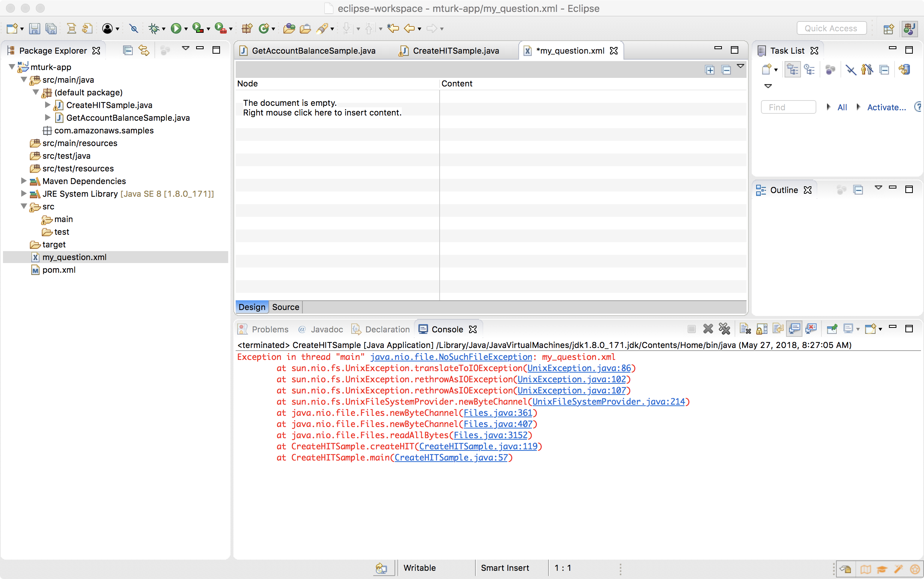Remove all terminated launches from console
This screenshot has height=579, width=924.
[x=725, y=329]
